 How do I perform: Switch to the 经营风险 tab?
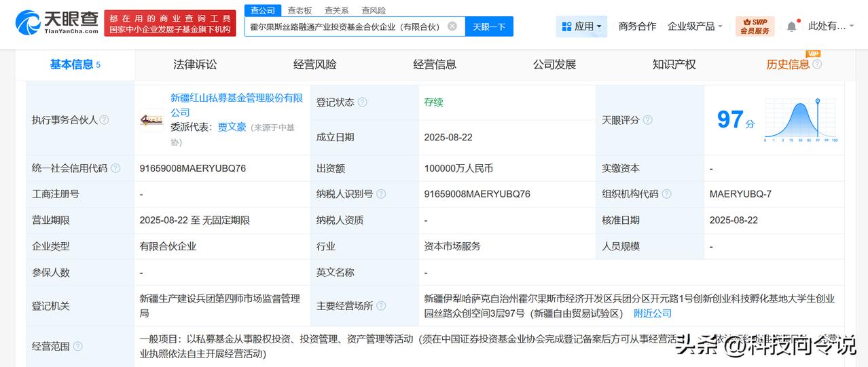[314, 64]
